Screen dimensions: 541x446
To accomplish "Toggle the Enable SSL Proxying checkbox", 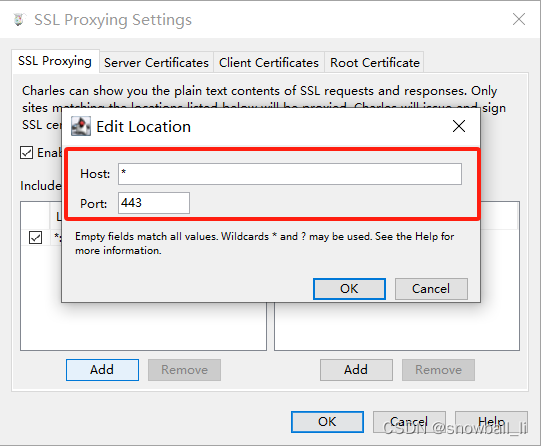I will point(27,152).
